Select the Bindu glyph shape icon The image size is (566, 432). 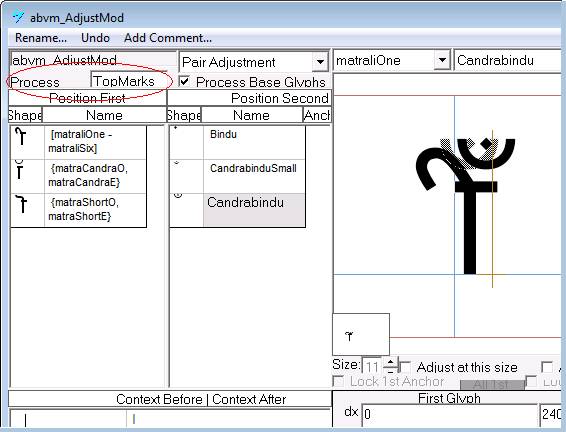click(x=176, y=128)
